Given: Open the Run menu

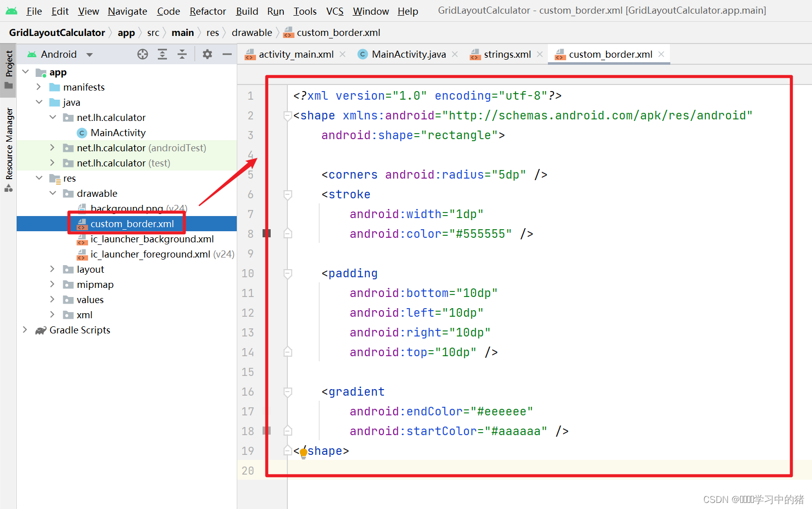Looking at the screenshot, I should coord(276,11).
